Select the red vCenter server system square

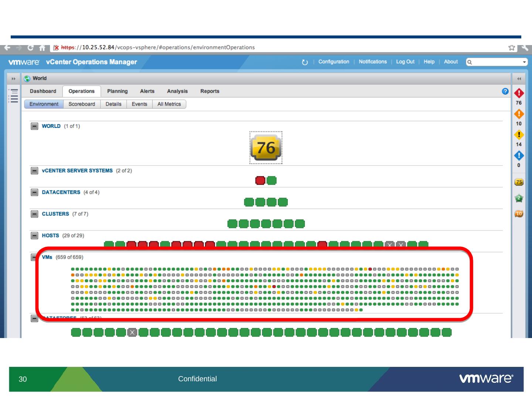[260, 180]
